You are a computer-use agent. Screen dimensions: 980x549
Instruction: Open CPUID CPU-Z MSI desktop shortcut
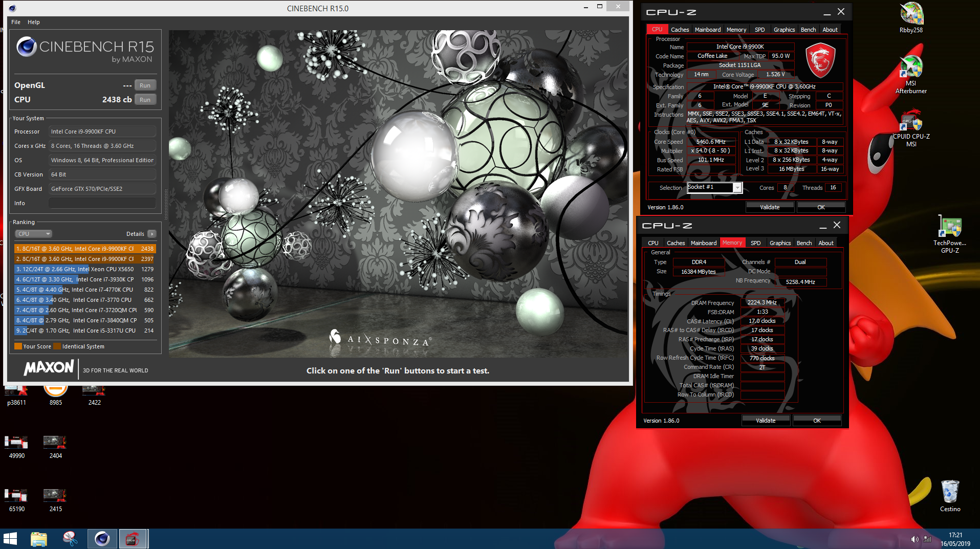[x=911, y=128]
